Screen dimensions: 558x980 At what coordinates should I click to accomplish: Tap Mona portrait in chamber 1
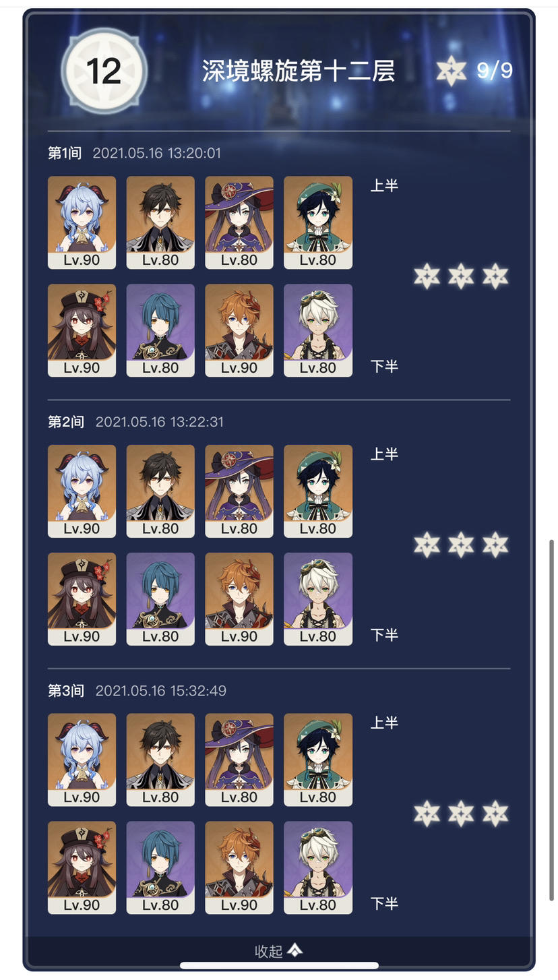pos(239,223)
